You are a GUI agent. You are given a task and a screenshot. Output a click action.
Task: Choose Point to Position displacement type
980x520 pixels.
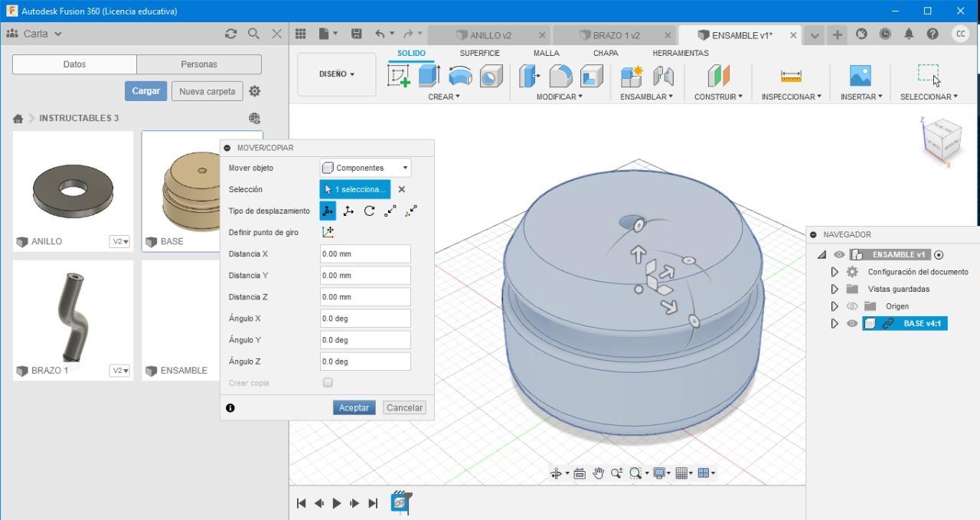click(411, 211)
